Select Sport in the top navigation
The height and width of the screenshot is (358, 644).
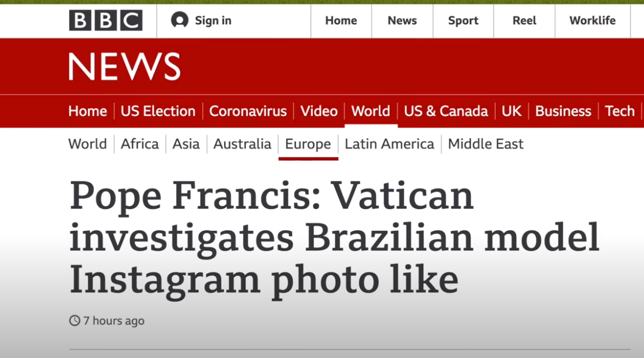point(463,21)
